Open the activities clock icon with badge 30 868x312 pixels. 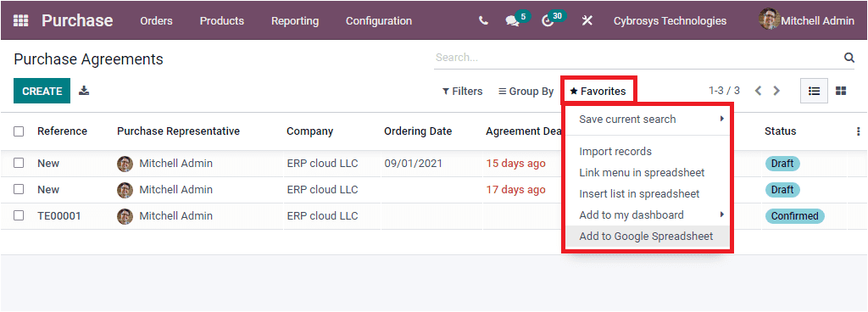tap(548, 21)
